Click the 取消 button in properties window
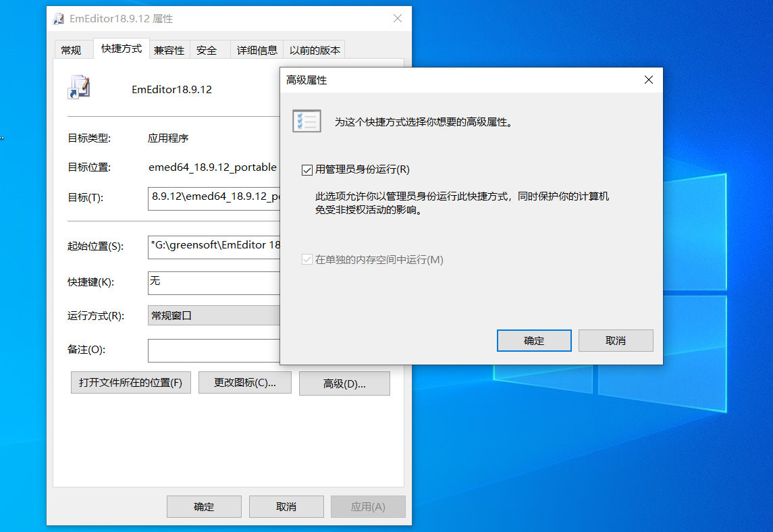The image size is (773, 532). [x=286, y=506]
